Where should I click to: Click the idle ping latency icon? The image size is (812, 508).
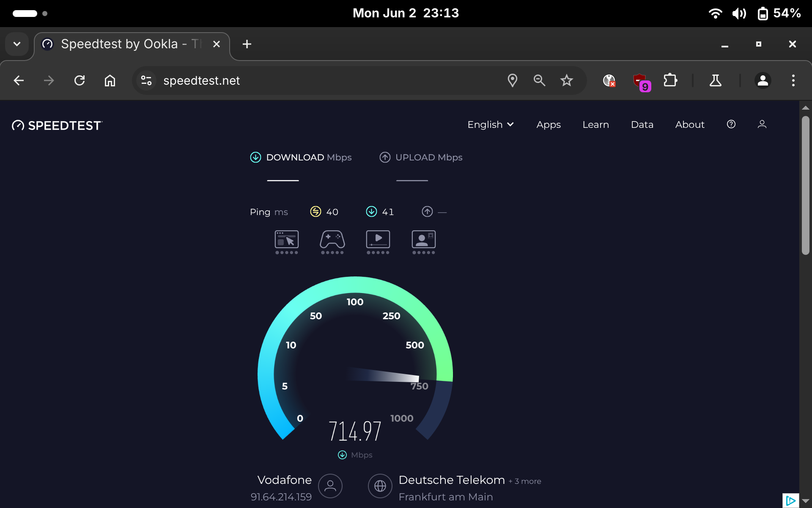coord(315,212)
